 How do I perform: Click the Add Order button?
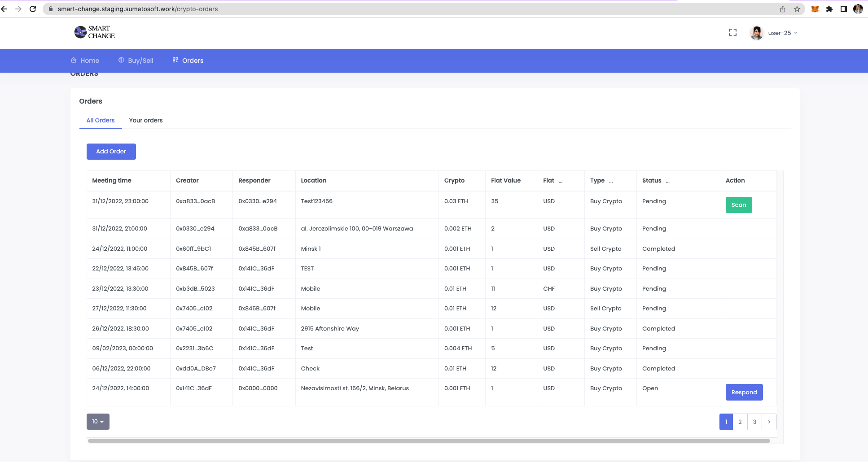click(x=111, y=152)
